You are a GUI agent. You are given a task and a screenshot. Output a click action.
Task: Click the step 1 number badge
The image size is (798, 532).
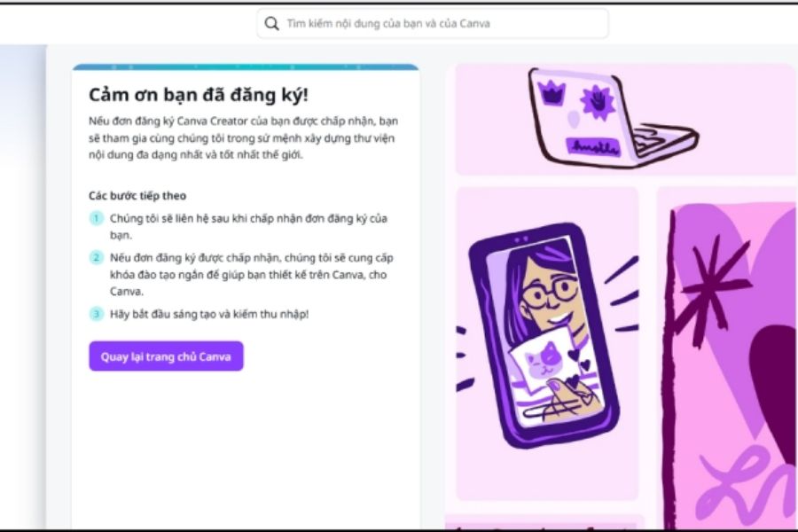pyautogui.click(x=96, y=218)
